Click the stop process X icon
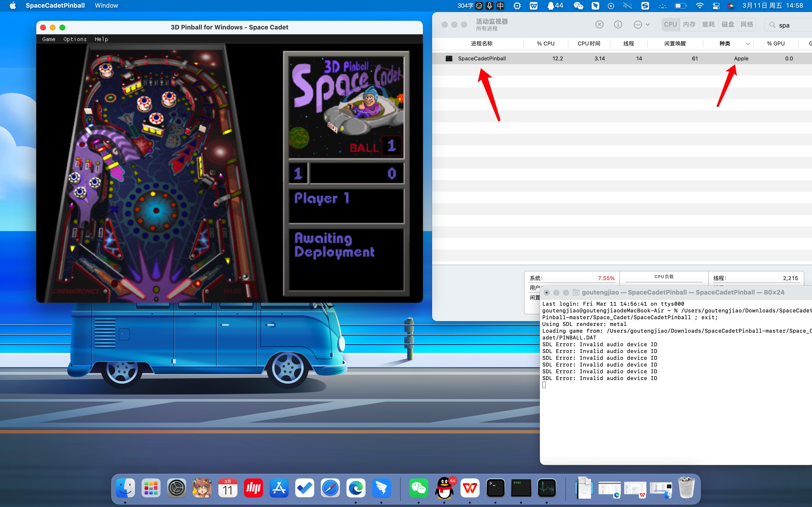 coord(599,24)
